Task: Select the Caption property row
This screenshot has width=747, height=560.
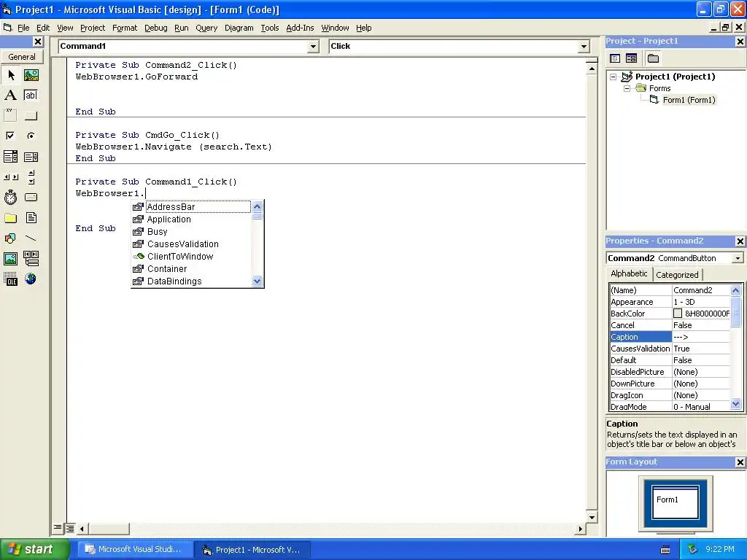Action: point(670,337)
